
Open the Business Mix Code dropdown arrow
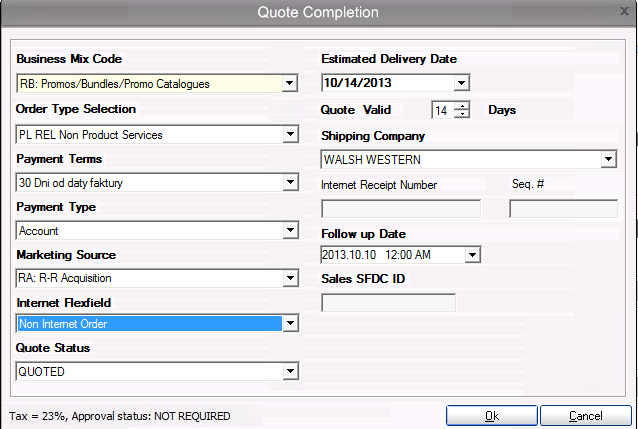pyautogui.click(x=289, y=83)
